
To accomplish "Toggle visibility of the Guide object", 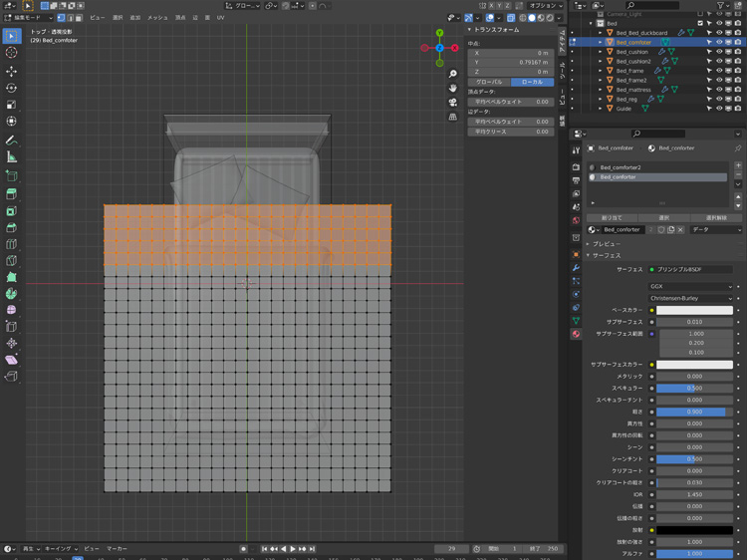I will coord(719,109).
